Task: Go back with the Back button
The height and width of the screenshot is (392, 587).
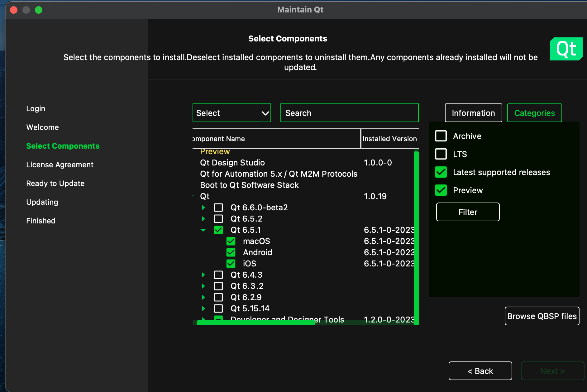Action: (x=480, y=371)
